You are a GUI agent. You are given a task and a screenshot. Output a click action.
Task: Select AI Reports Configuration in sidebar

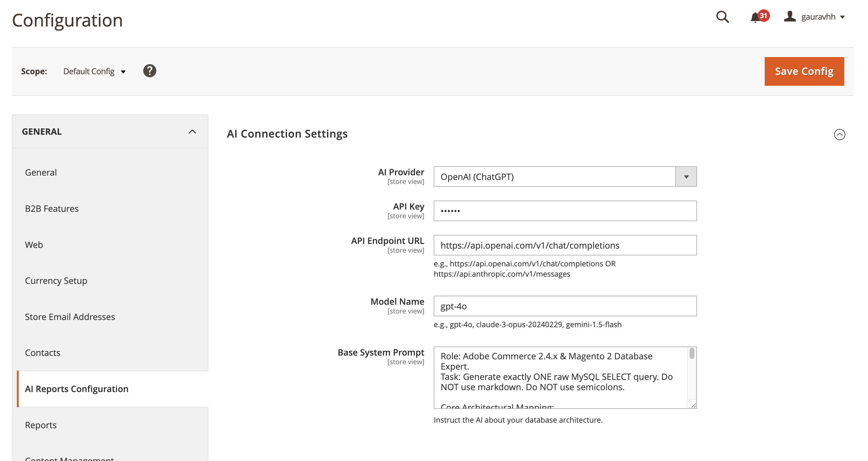76,389
